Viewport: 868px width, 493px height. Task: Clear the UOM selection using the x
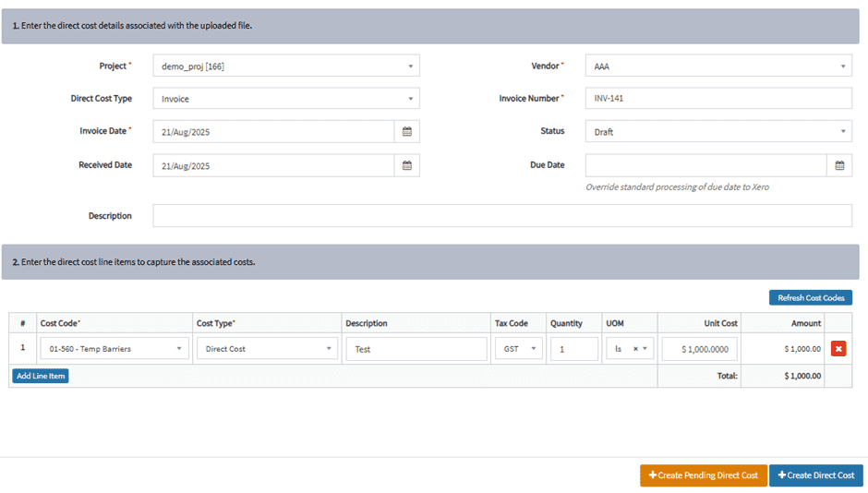tap(635, 349)
